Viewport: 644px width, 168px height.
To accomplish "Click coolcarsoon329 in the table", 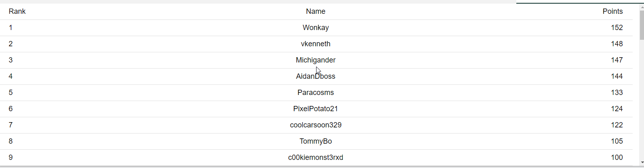I will pyautogui.click(x=316, y=125).
